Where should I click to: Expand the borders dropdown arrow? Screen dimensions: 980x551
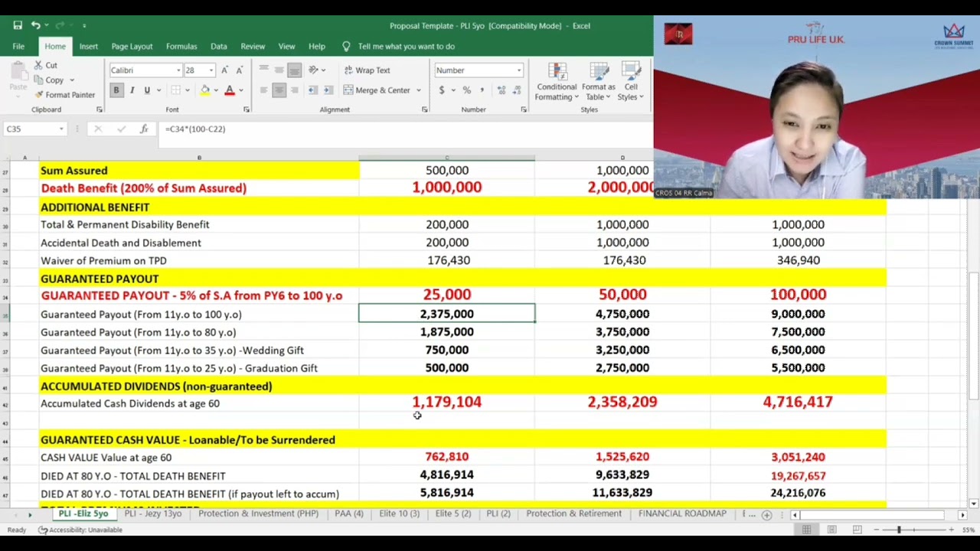[x=188, y=90]
